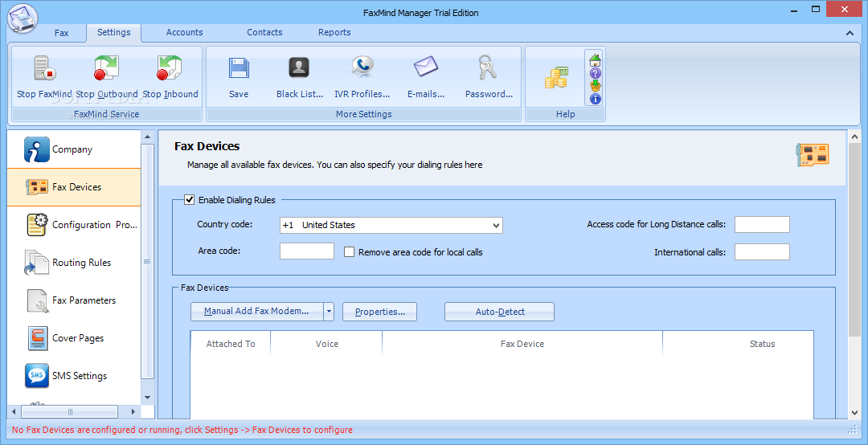The image size is (868, 445).
Task: Select Fax Devices in the sidebar
Action: [74, 187]
